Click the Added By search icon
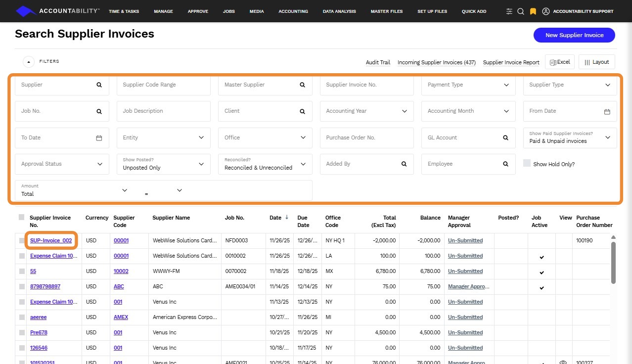 point(404,164)
